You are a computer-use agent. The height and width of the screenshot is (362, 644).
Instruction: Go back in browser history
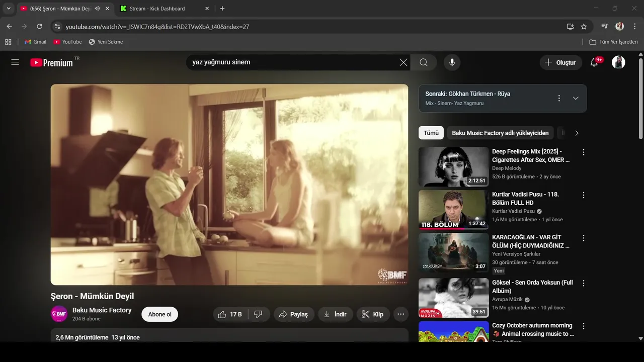click(x=9, y=27)
